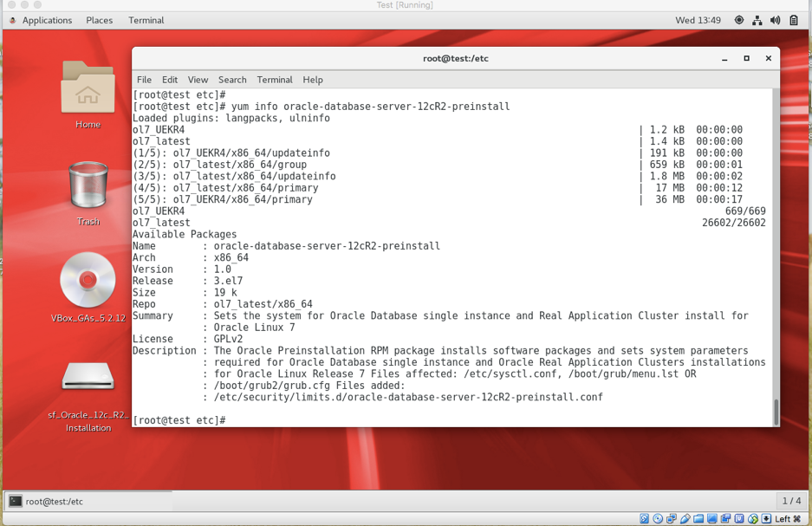Click the VirtualBox optical disc status icon
This screenshot has width=812, height=526.
[658, 518]
